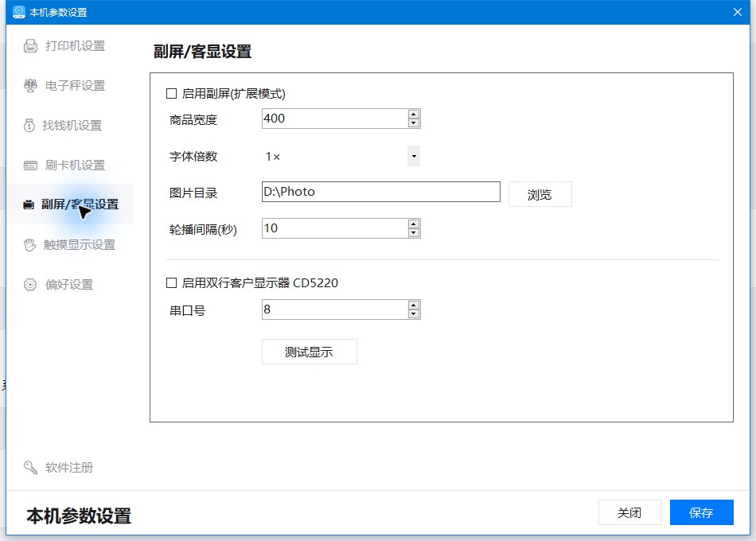Click the 本机参数设置 footer title

coord(79,516)
